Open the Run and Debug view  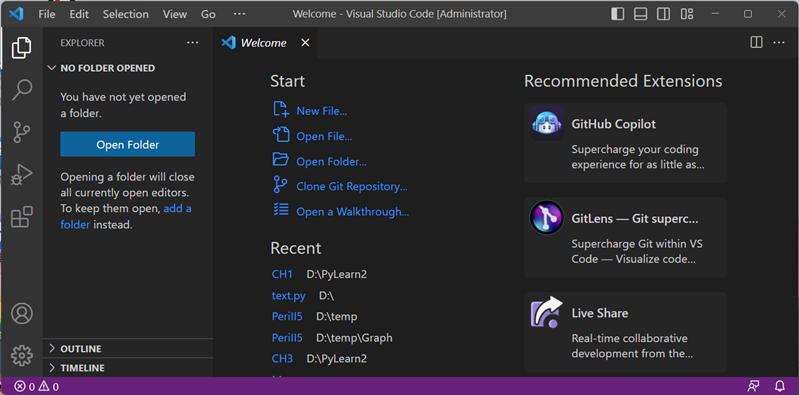point(21,174)
